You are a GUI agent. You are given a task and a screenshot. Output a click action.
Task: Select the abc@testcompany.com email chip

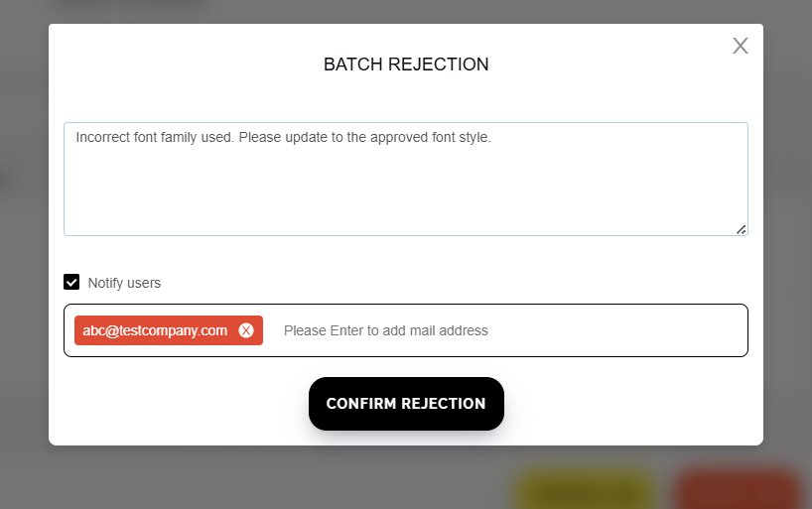tap(155, 330)
